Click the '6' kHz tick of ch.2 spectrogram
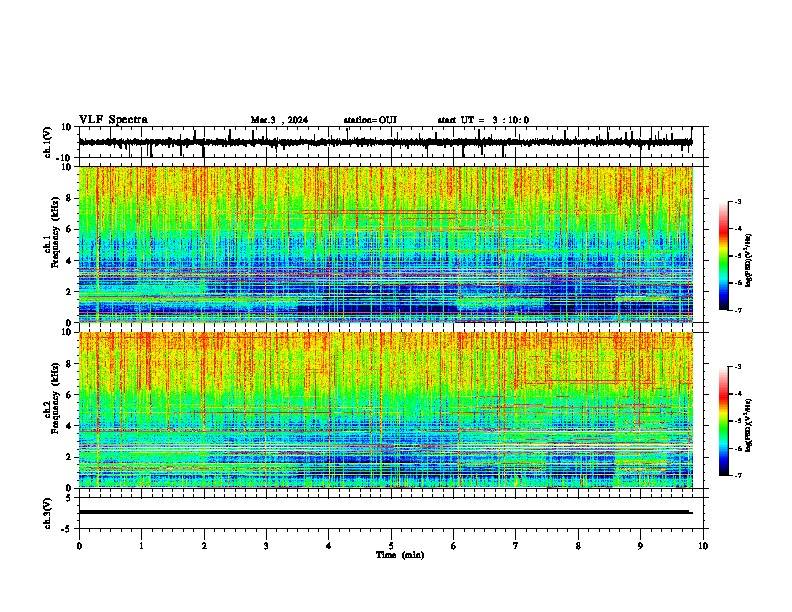Image resolution: width=792 pixels, height=612 pixels. [x=70, y=395]
